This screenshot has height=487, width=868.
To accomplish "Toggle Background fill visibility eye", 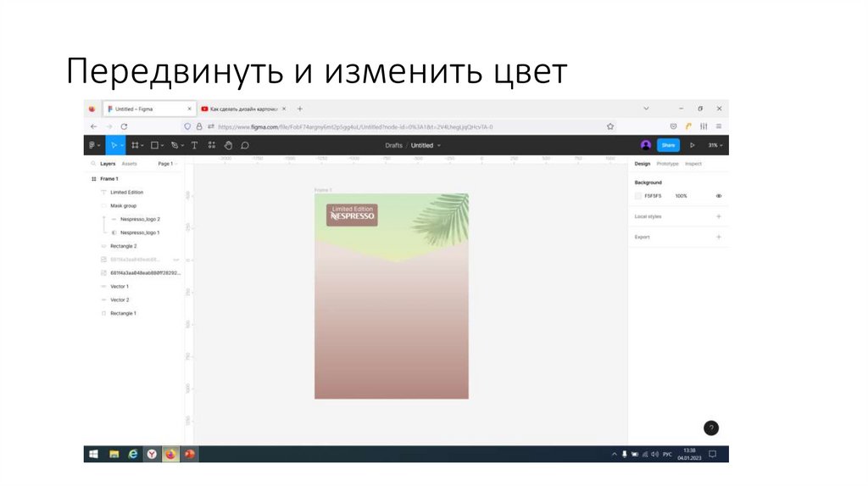I will pyautogui.click(x=719, y=196).
